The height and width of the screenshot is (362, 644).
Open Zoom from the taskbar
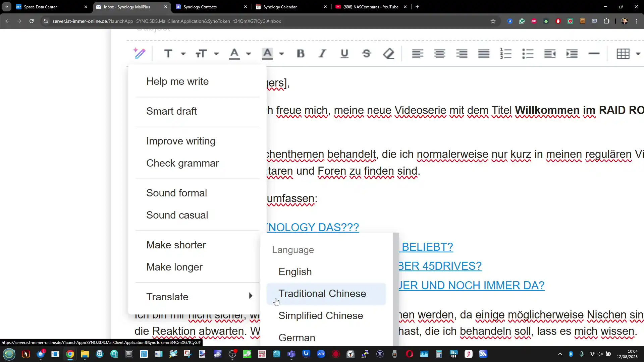[x=321, y=354]
